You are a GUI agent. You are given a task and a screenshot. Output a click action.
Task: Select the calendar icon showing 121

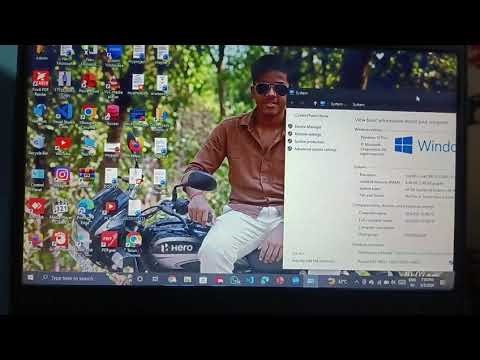point(60,211)
